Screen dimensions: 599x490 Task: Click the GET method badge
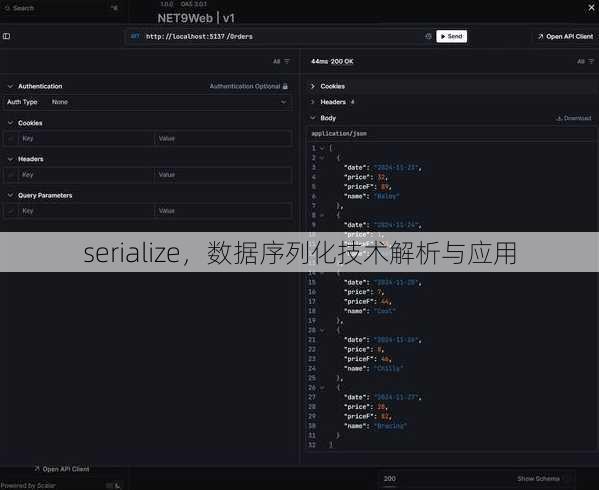[x=135, y=36]
